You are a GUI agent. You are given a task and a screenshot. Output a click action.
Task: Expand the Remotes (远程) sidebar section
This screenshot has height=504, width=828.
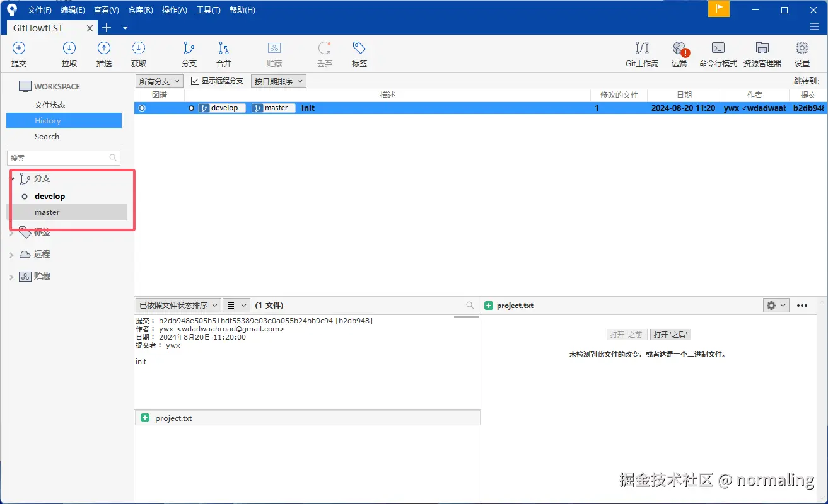tap(11, 255)
